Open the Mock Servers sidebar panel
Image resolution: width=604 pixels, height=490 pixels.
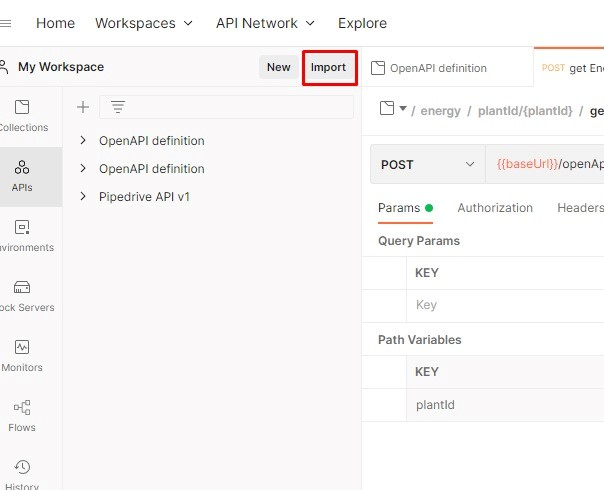(23, 295)
